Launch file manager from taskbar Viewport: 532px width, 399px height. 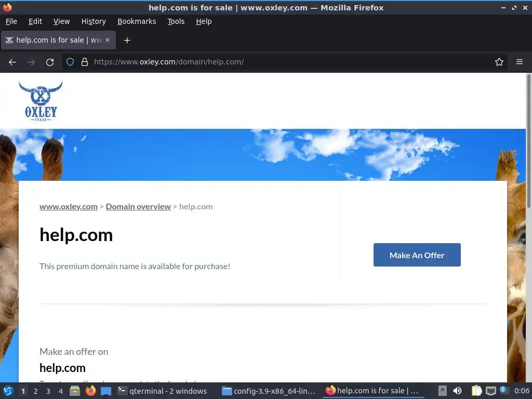pyautogui.click(x=75, y=391)
